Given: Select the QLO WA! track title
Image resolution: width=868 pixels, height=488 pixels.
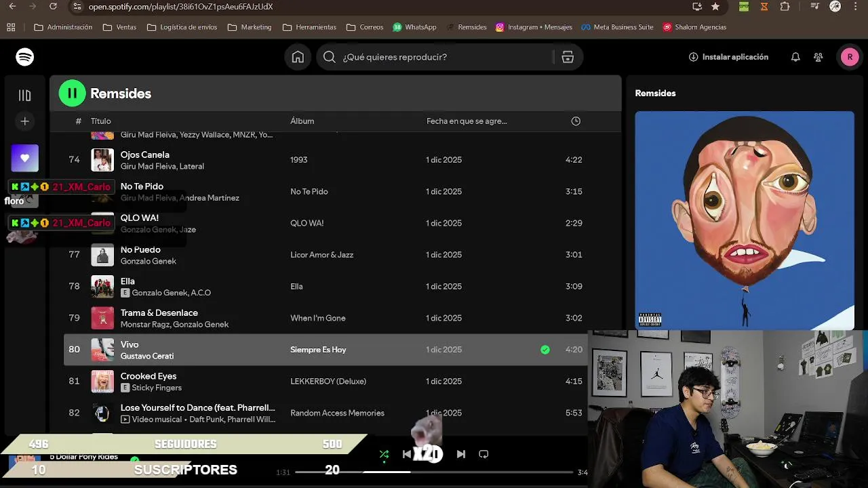Looking at the screenshot, I should (x=140, y=218).
